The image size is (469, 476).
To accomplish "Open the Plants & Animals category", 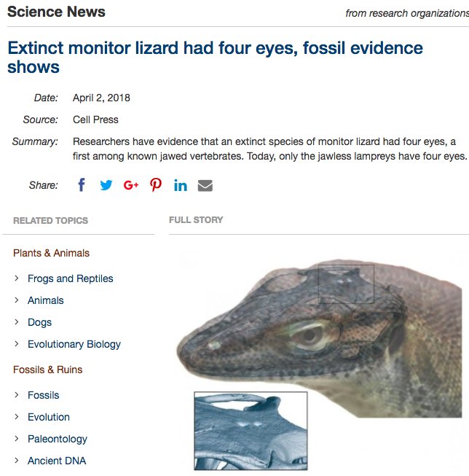I will click(51, 253).
